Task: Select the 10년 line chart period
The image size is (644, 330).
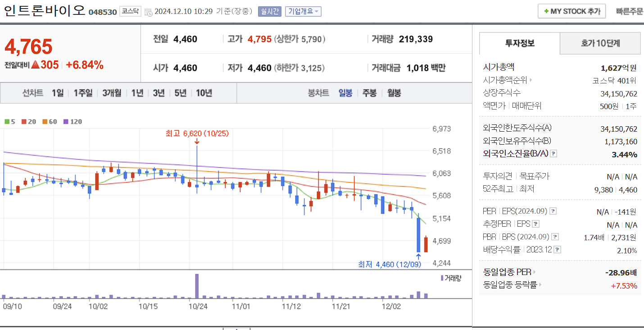Action: (204, 93)
